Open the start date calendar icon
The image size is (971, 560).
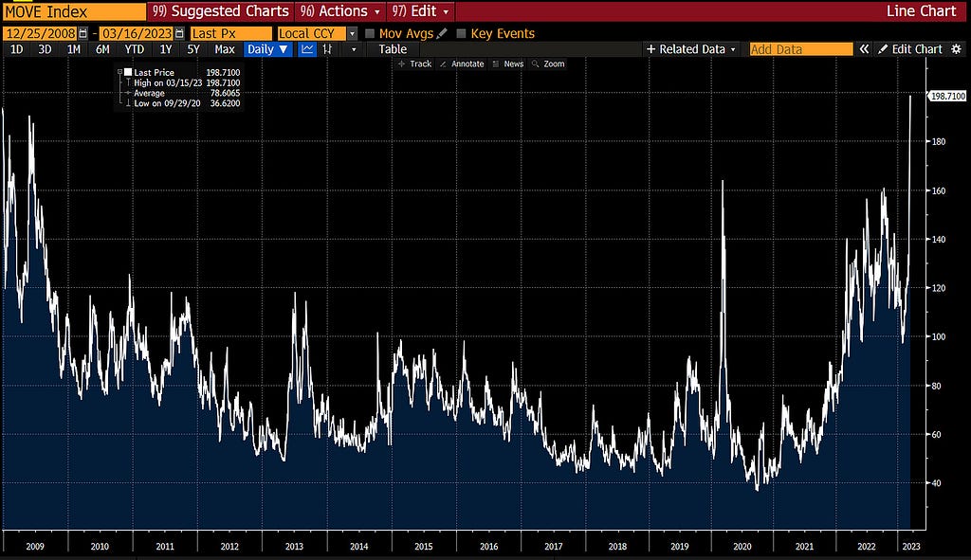point(83,33)
